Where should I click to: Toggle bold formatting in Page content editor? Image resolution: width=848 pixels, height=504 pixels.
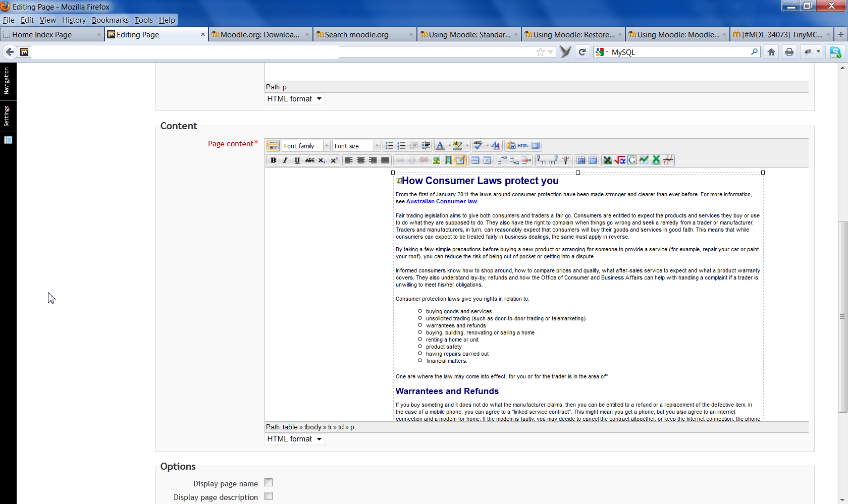[273, 160]
